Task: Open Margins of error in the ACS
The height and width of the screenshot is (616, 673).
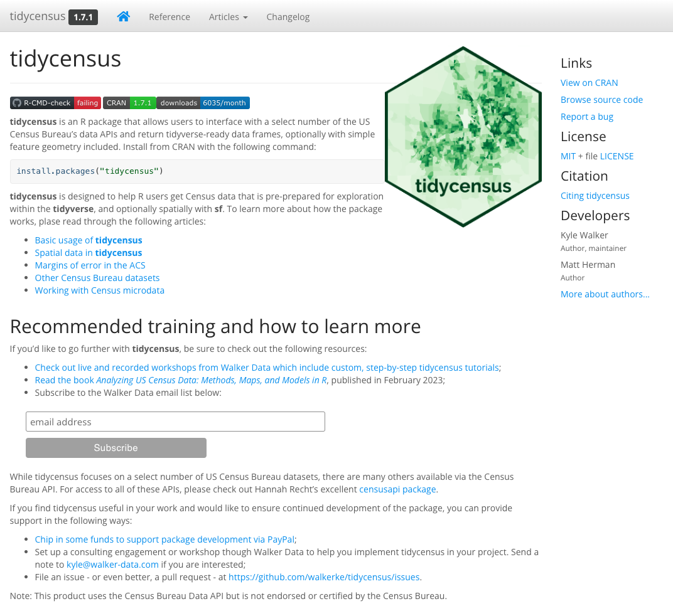Action: pyautogui.click(x=90, y=265)
